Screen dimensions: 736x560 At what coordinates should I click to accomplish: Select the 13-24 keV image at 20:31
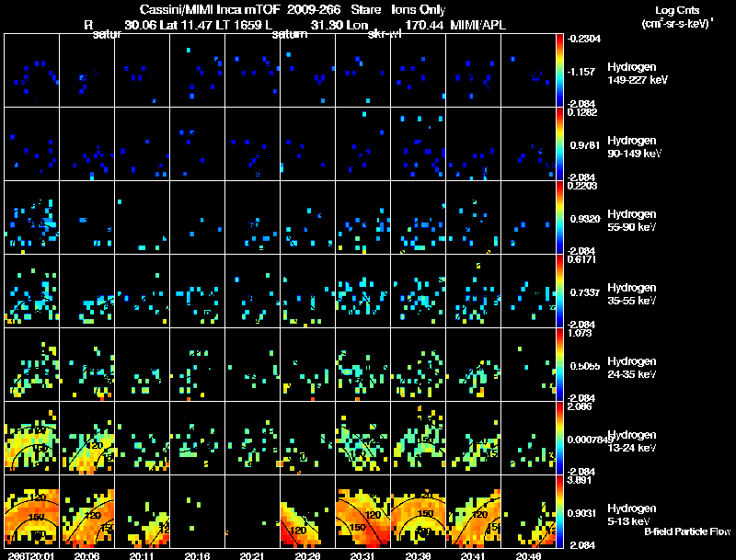point(362,438)
